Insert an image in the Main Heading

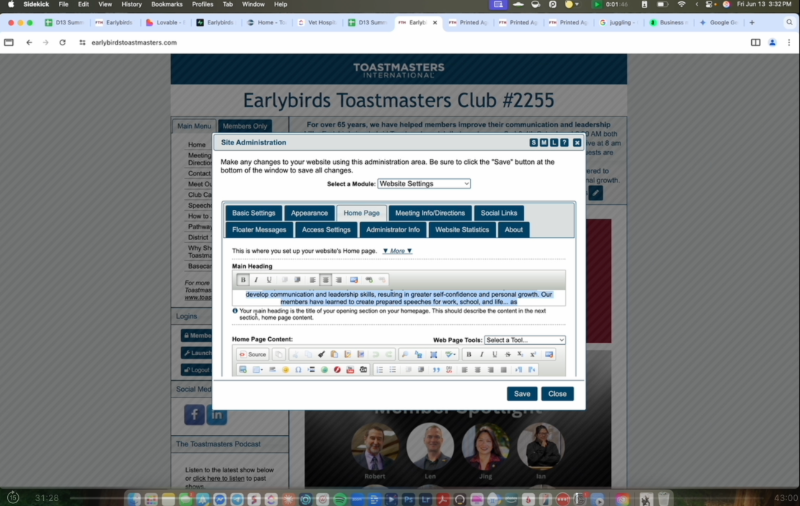354,280
